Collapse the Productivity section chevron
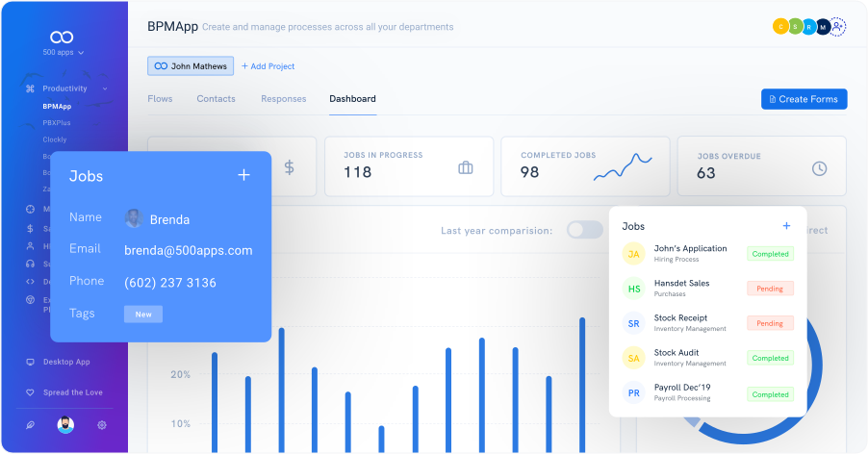Image resolution: width=868 pixels, height=454 pixels. click(x=105, y=88)
